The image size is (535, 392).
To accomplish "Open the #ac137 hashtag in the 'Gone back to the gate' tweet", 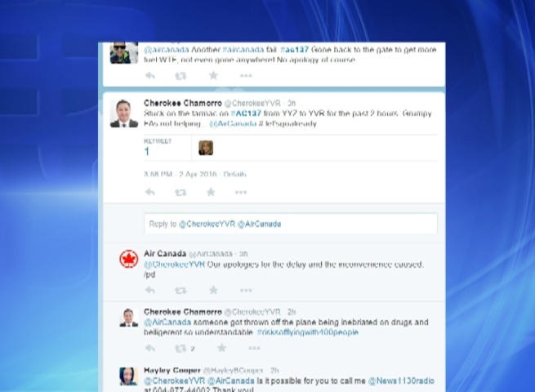I will 294,50.
